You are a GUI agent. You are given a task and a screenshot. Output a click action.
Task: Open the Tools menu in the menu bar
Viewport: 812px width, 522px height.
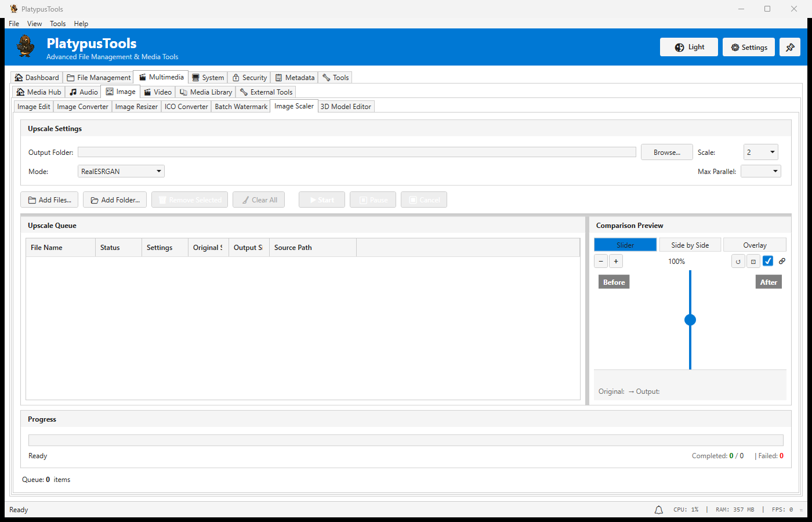57,24
